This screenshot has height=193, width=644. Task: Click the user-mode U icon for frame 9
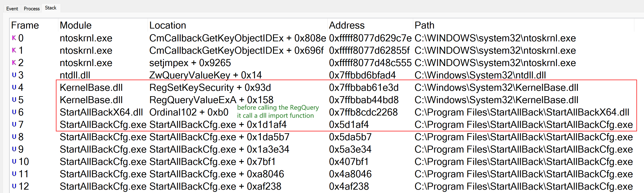14,149
